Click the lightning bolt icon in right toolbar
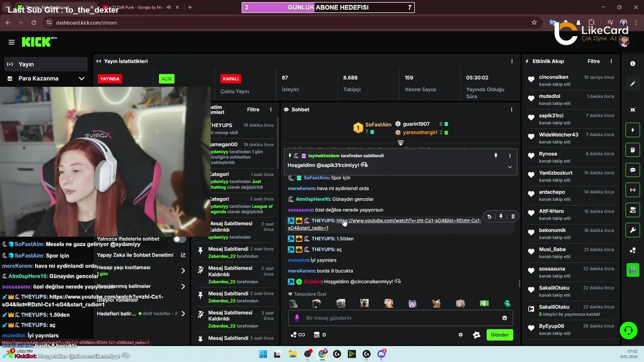Screen dimensions: 644x362 click(x=632, y=130)
